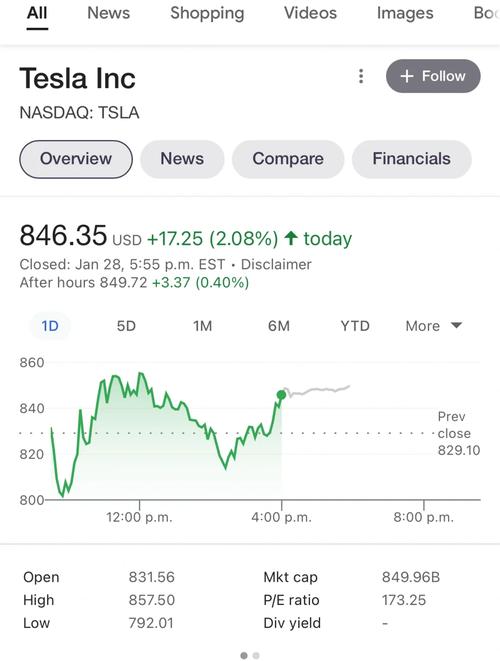Select the 5D chart range
The width and height of the screenshot is (500, 661).
(126, 326)
